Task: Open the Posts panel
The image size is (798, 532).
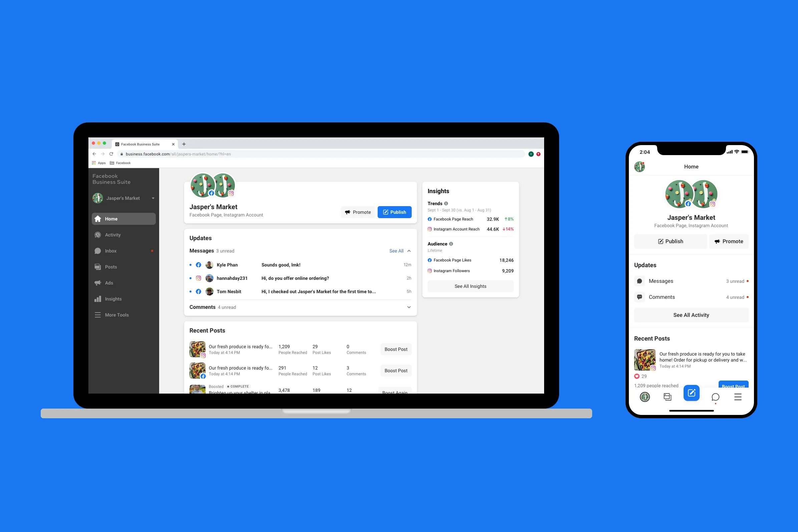Action: click(x=110, y=267)
